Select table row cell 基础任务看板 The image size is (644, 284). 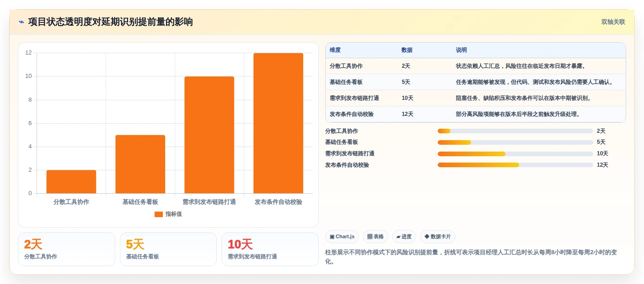click(x=346, y=82)
